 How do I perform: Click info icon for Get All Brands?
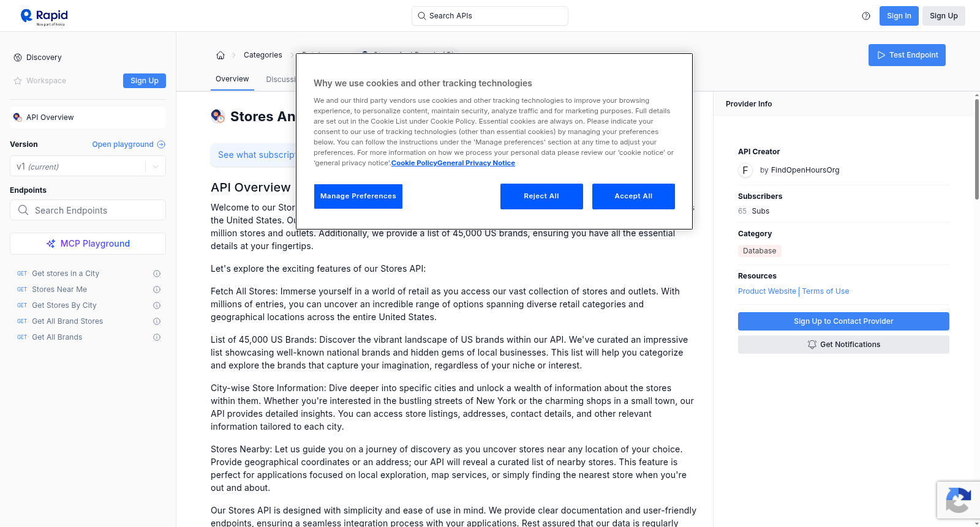click(x=157, y=337)
